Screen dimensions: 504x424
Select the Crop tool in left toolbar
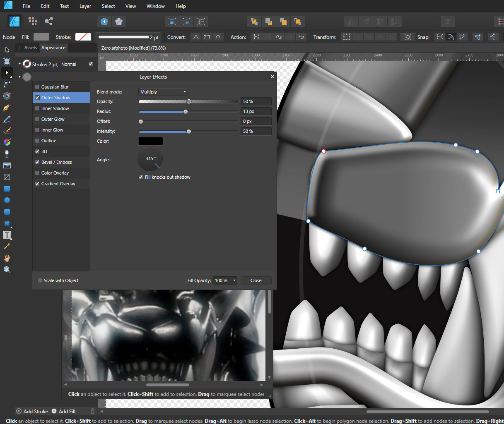click(7, 177)
